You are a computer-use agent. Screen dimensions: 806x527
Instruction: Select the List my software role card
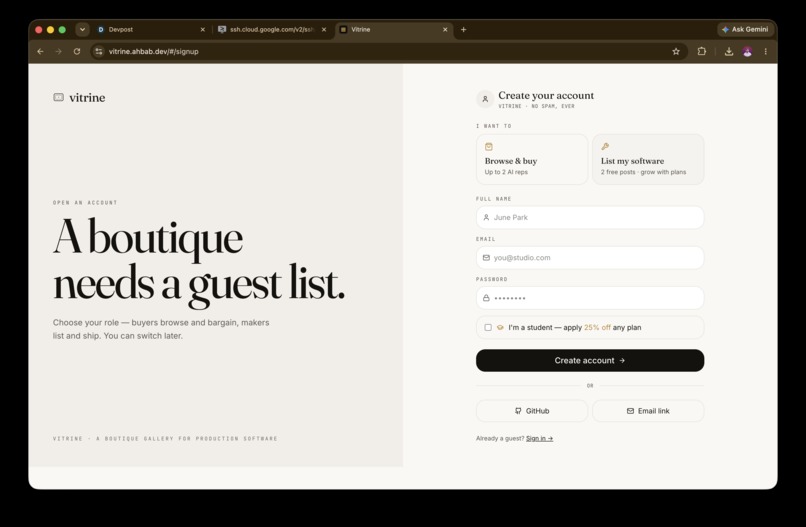(x=648, y=159)
